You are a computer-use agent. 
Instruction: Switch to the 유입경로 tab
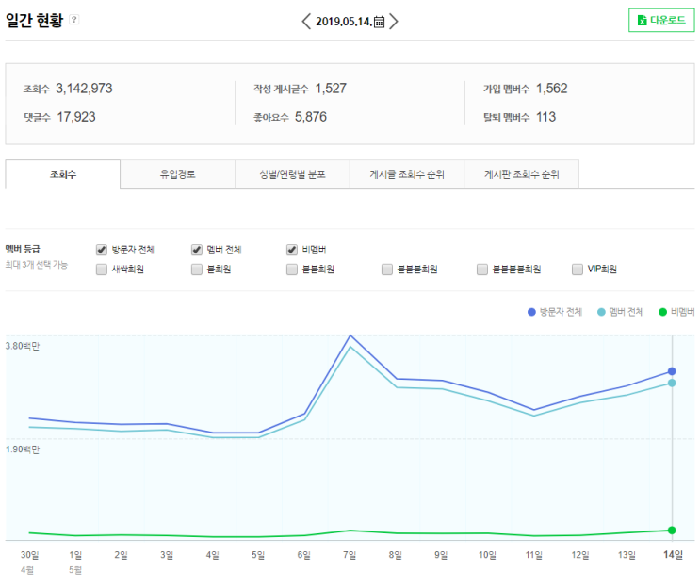tap(178, 174)
